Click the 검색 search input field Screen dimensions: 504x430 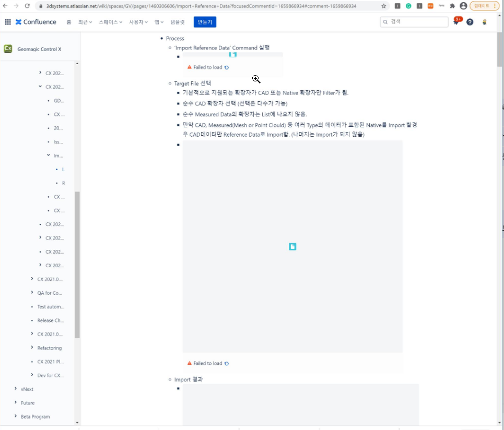pyautogui.click(x=414, y=22)
